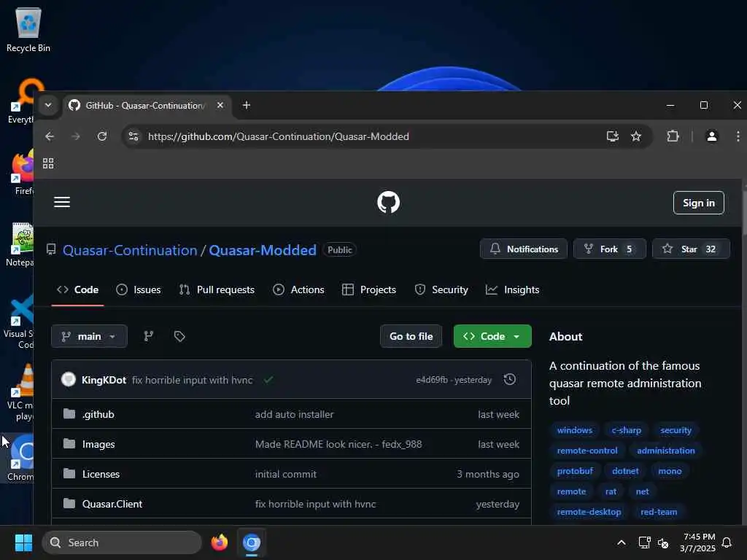Click the muted volume tray icon
747x560 pixels.
click(663, 542)
